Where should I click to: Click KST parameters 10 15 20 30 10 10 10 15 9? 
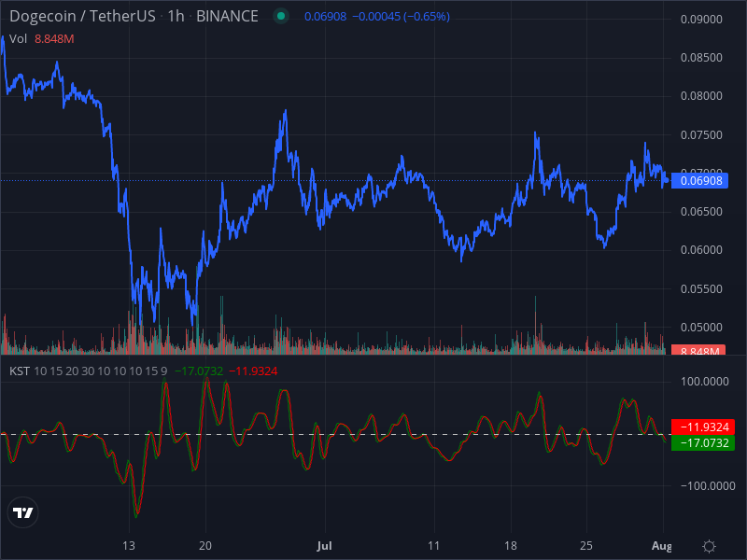(x=101, y=371)
